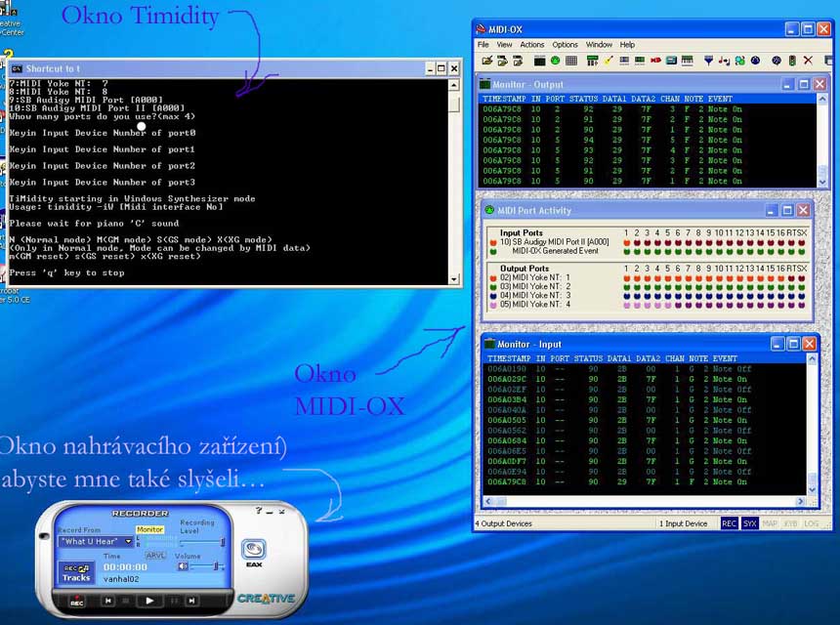Click the Pause button in Recorder
This screenshot has height=625, width=840.
174,601
